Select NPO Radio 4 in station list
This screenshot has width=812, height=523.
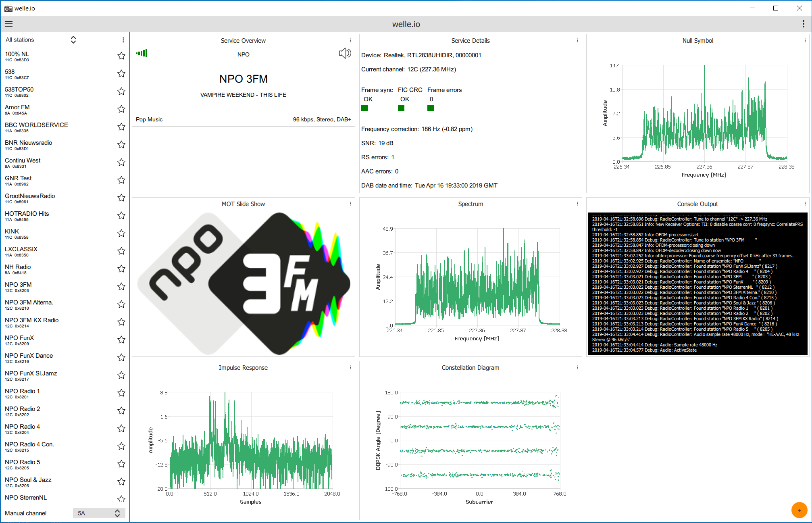coord(58,429)
